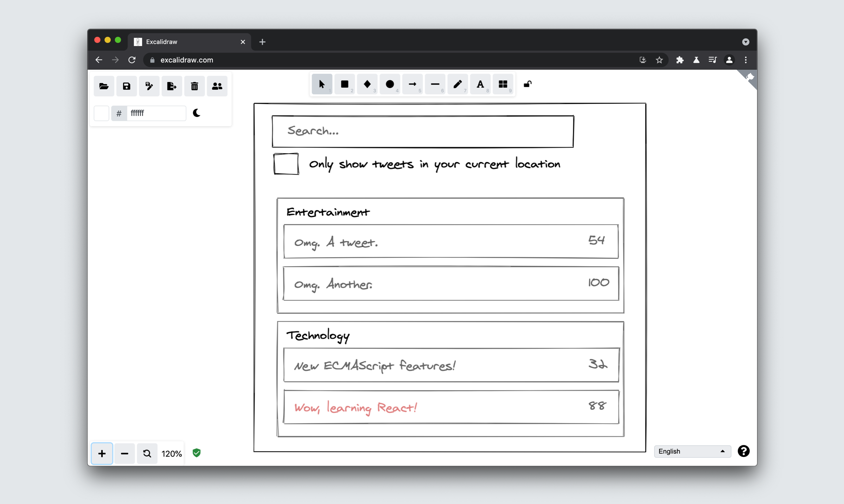Select the Rectangle tool
This screenshot has width=844, height=504.
click(345, 84)
